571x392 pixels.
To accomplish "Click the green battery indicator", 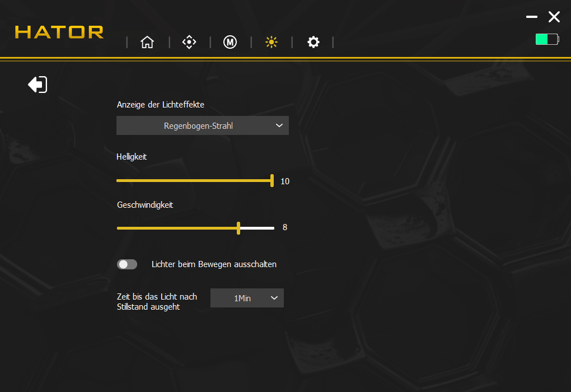I will tap(546, 39).
